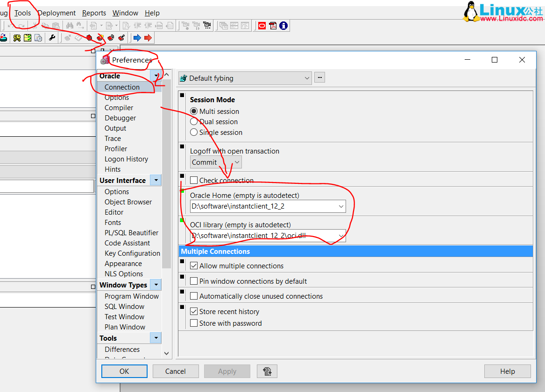The image size is (545, 392).
Task: Enable the Check connection option
Action: point(194,180)
